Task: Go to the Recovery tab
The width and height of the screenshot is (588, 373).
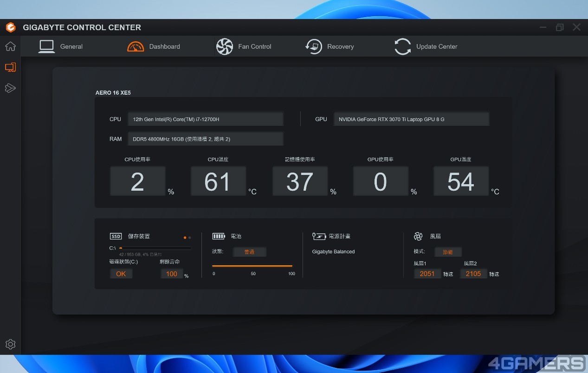Action: click(330, 46)
